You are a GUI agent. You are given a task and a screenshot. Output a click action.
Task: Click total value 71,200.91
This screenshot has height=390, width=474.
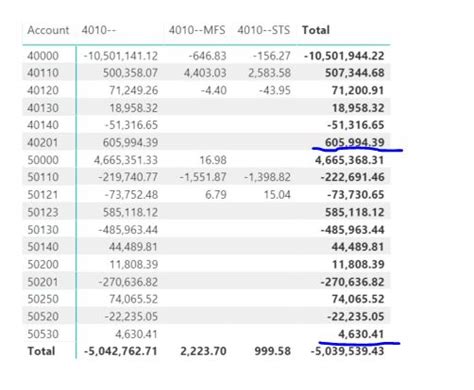click(x=358, y=90)
